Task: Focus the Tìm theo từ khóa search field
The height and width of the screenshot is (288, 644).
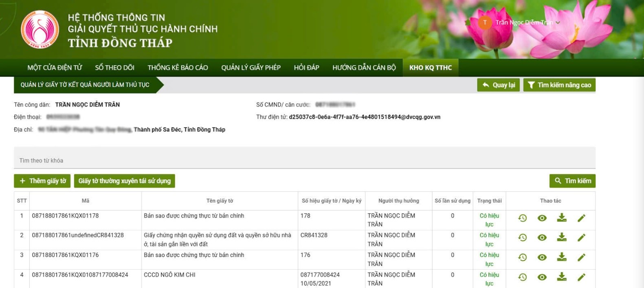Action: pos(305,160)
